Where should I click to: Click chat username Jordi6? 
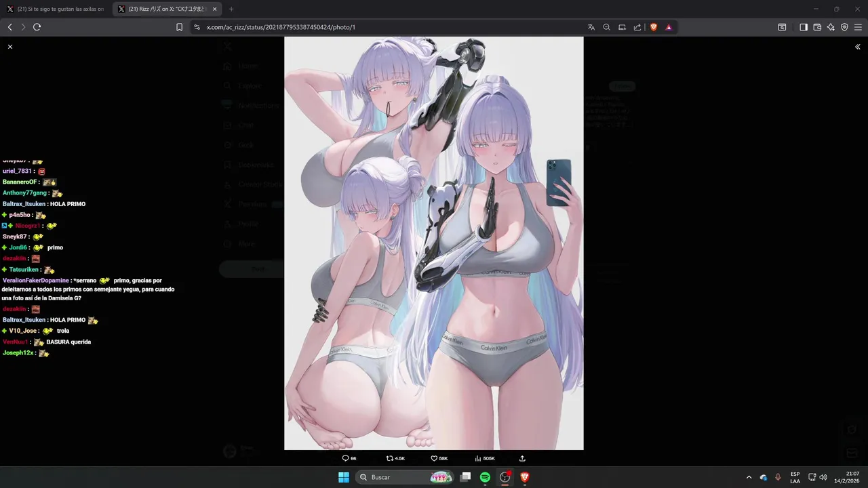18,248
